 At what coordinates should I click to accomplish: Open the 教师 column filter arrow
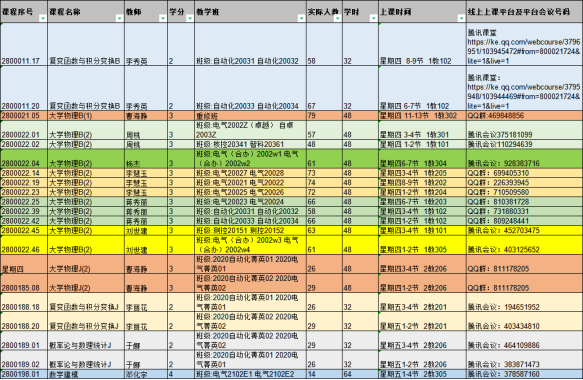tap(162, 19)
